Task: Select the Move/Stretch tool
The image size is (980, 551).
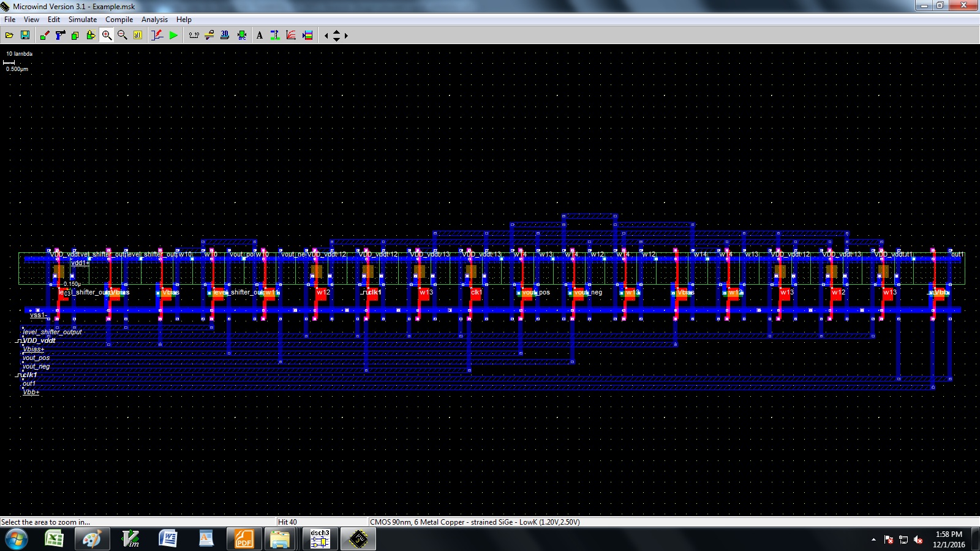Action: pyautogui.click(x=91, y=36)
